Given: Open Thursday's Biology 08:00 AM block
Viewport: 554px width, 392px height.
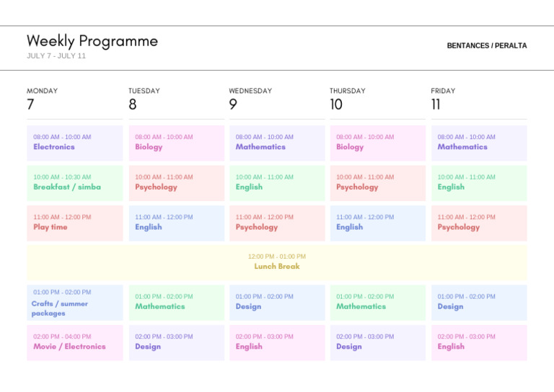Looking at the screenshot, I should tap(378, 143).
